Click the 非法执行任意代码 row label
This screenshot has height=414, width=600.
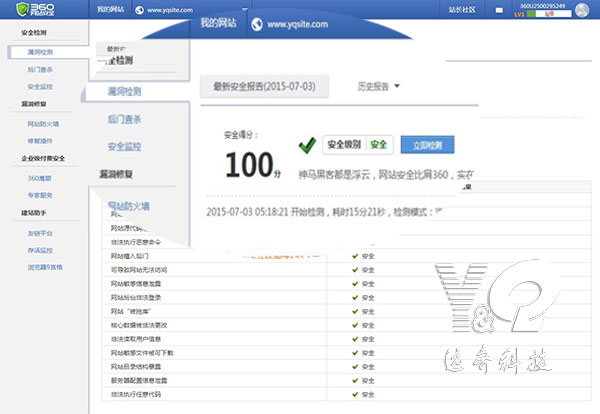(136, 394)
